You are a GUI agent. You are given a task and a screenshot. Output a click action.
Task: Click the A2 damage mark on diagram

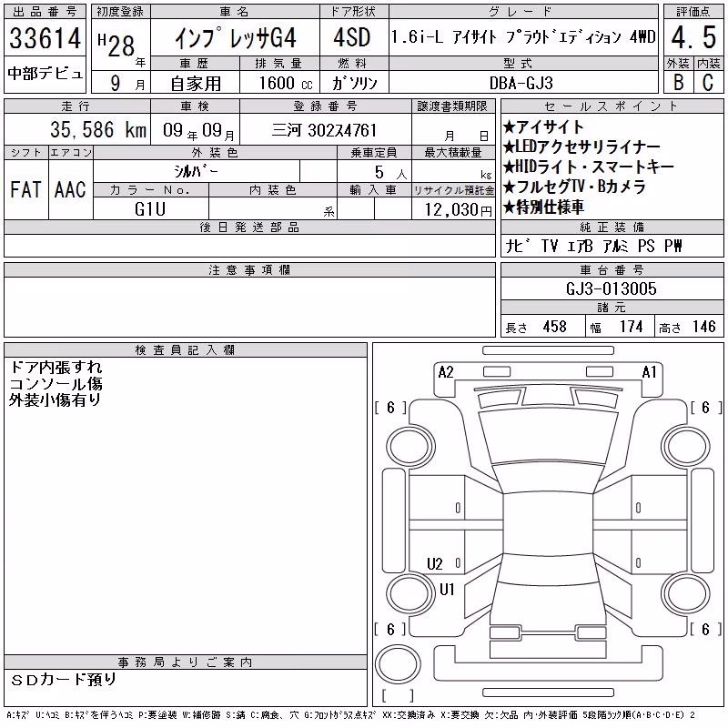click(446, 372)
